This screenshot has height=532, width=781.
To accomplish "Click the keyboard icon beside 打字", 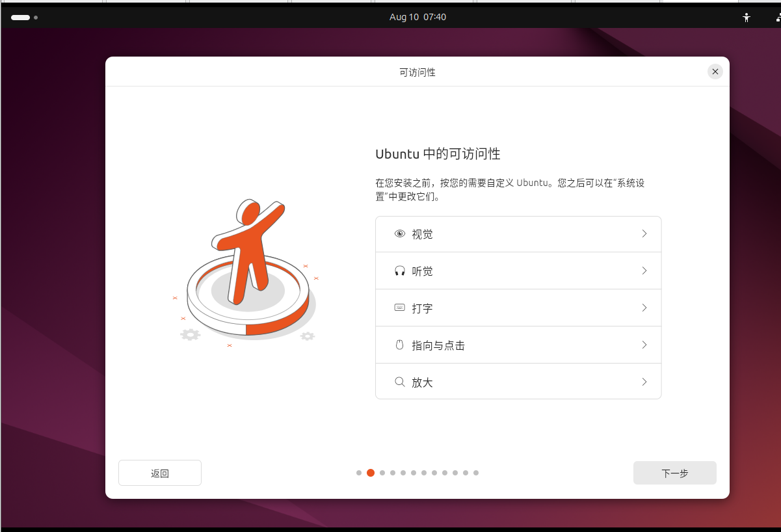I will pos(400,308).
